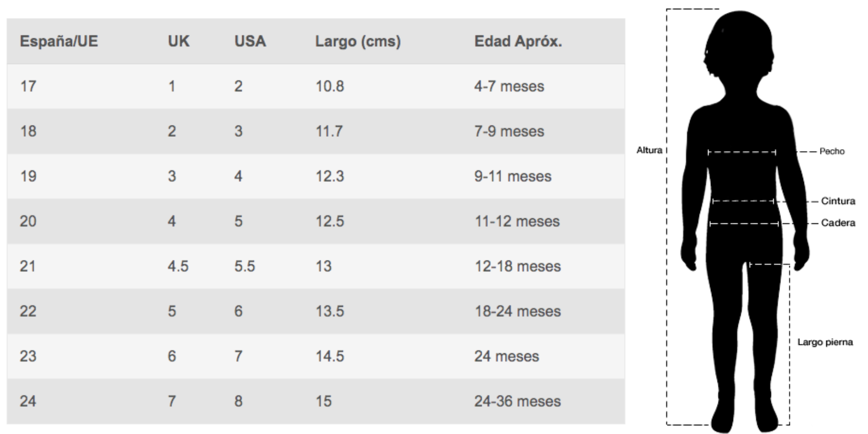Click the 5.5 USA size cell
Screen dimensions: 868x434
(245, 266)
